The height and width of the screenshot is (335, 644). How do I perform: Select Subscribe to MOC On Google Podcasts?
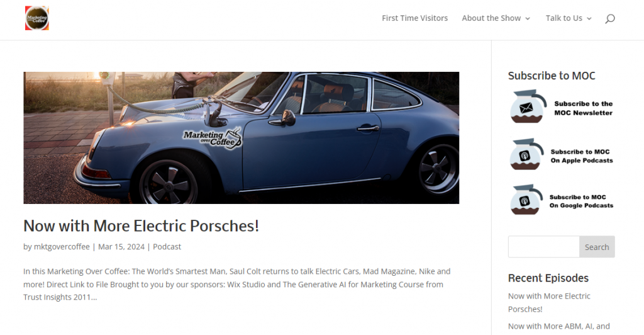point(581,202)
